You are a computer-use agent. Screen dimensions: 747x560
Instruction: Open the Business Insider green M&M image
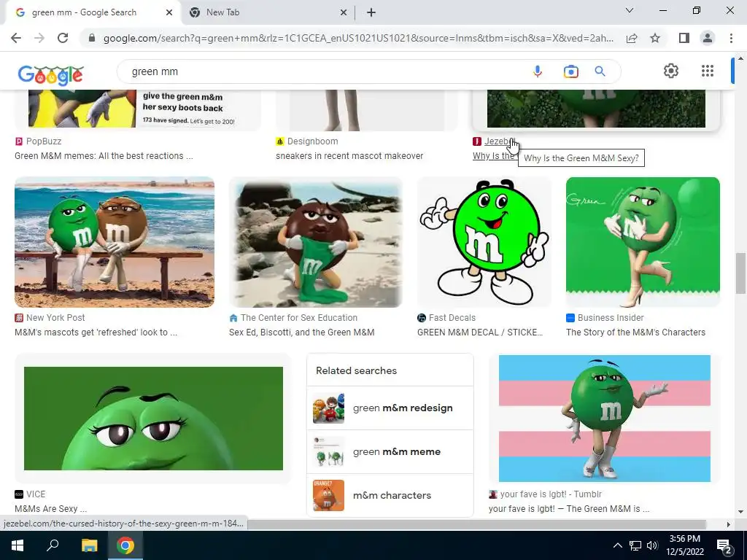click(x=643, y=242)
